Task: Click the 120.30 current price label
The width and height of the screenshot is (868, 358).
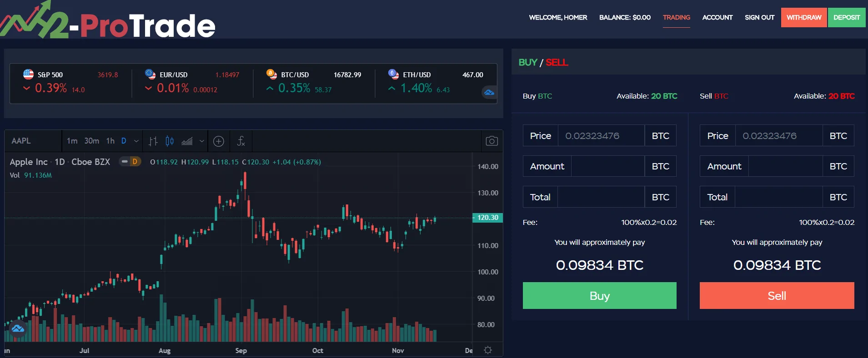Action: coord(487,218)
